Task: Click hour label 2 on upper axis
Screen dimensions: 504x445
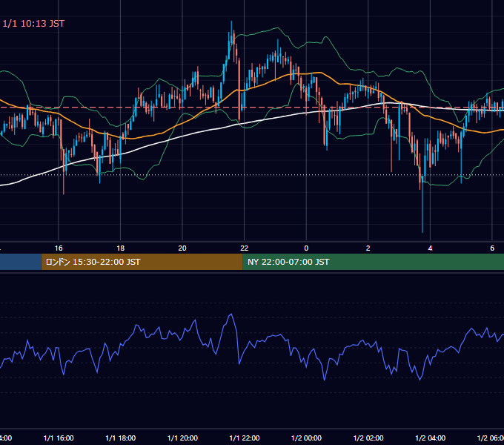Action: pos(368,248)
